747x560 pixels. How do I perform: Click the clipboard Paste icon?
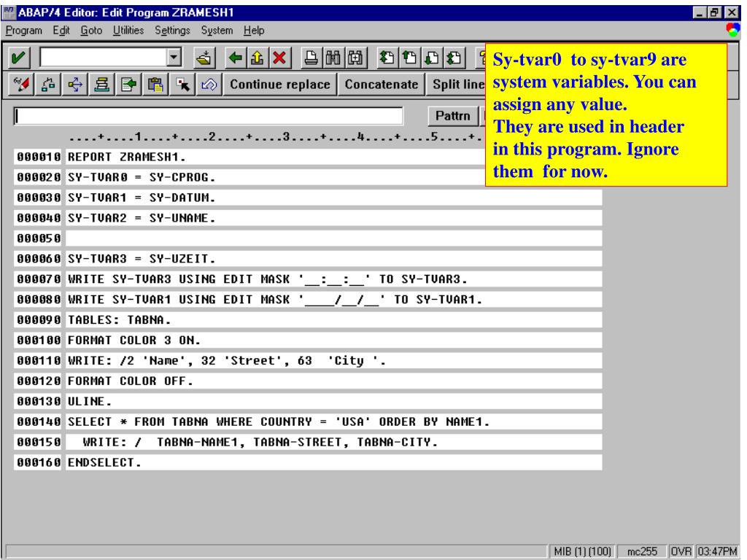click(x=155, y=85)
